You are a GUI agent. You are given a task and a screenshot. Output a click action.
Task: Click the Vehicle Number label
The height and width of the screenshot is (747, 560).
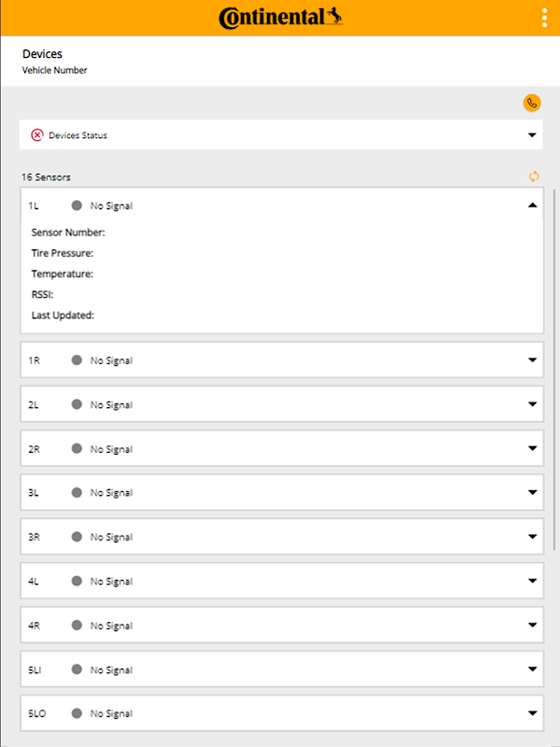(55, 70)
